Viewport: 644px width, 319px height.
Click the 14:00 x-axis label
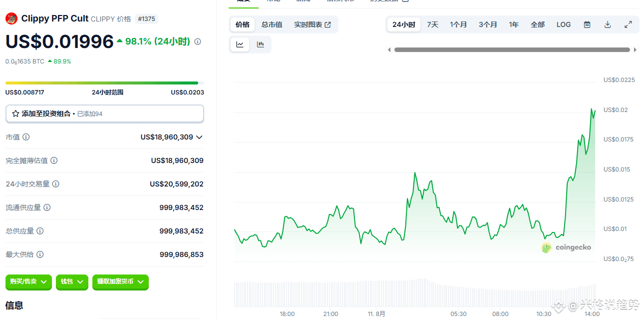592,314
